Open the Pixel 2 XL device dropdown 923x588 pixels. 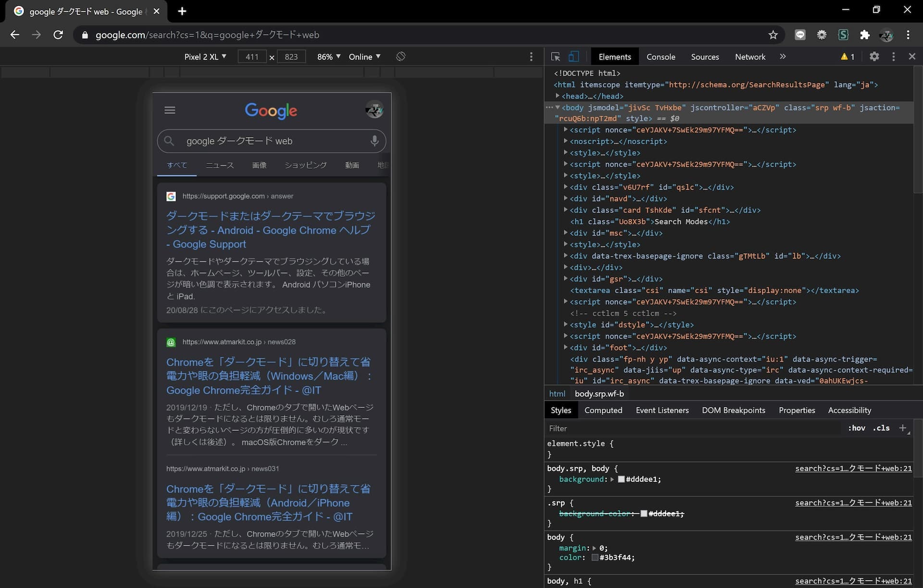[205, 57]
